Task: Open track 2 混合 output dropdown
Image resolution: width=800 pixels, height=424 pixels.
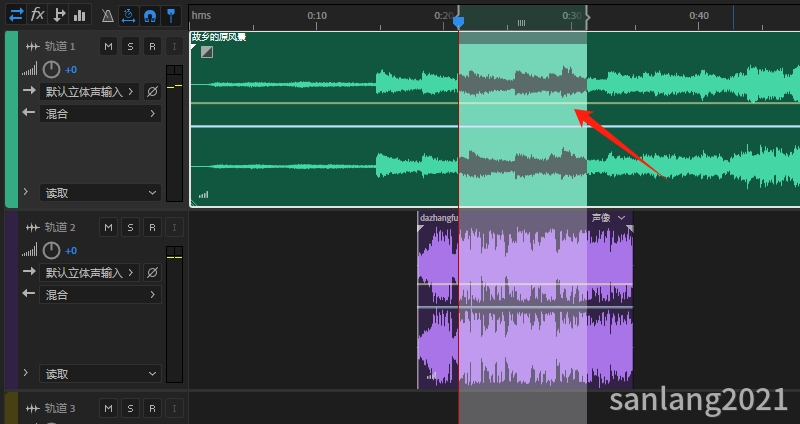Action: (x=99, y=295)
